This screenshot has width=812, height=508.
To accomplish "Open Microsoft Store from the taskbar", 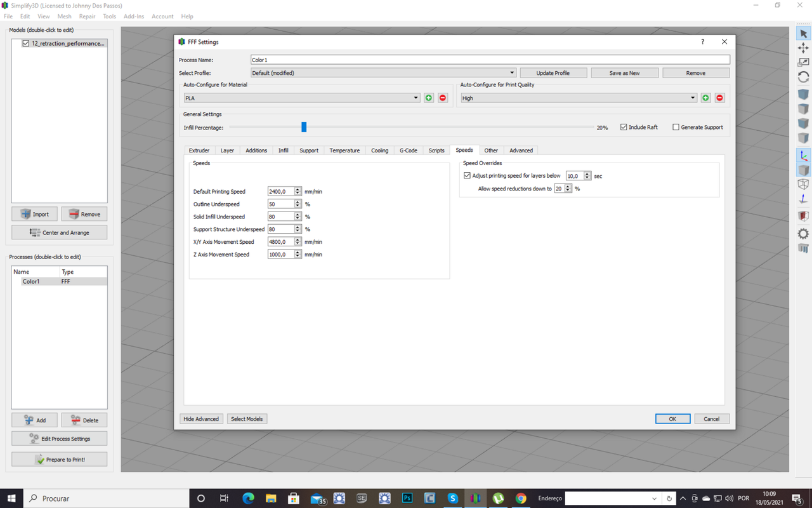I will (x=293, y=498).
